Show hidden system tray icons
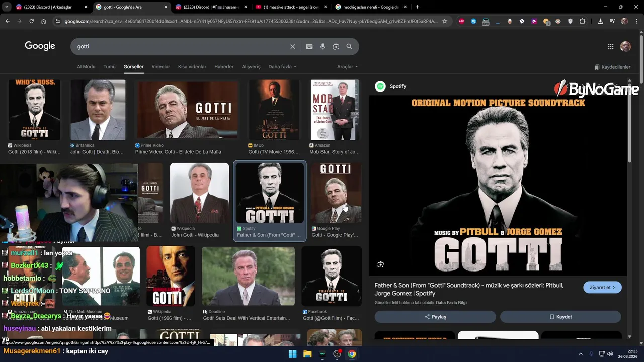644x362 pixels. (580, 354)
